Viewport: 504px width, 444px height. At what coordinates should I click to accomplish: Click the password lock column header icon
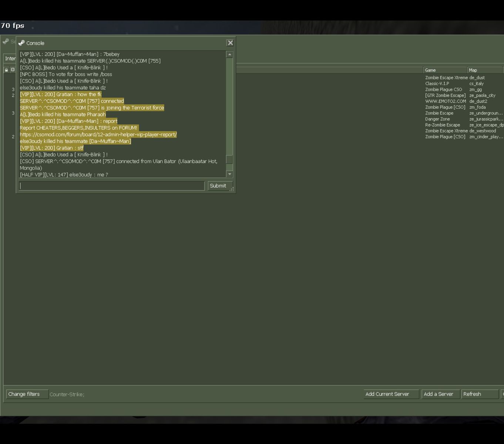pyautogui.click(x=6, y=70)
